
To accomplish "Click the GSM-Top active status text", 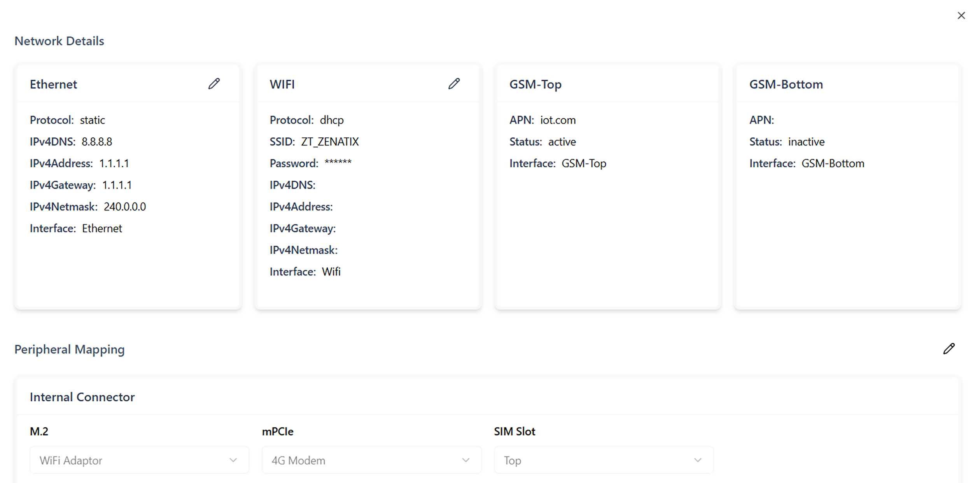I will [x=562, y=142].
